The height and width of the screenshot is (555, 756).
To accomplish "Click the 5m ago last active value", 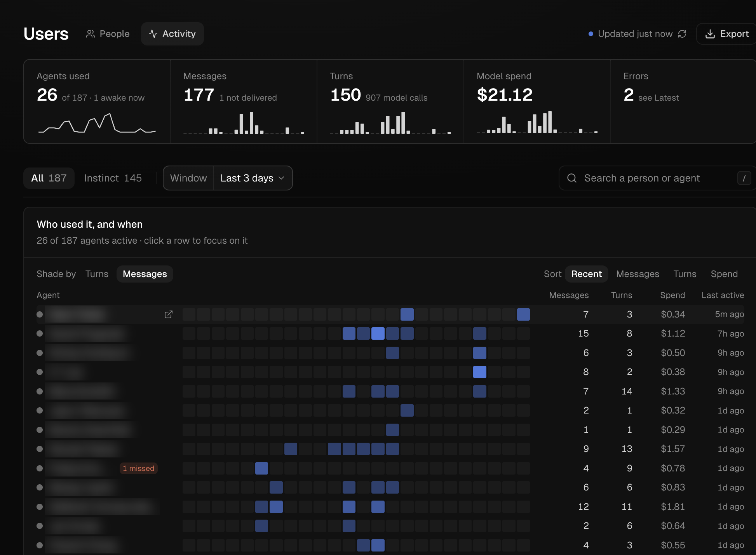I will [x=730, y=314].
